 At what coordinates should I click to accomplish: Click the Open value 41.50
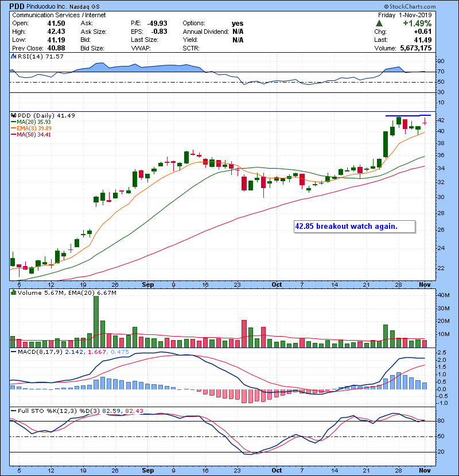[x=56, y=24]
